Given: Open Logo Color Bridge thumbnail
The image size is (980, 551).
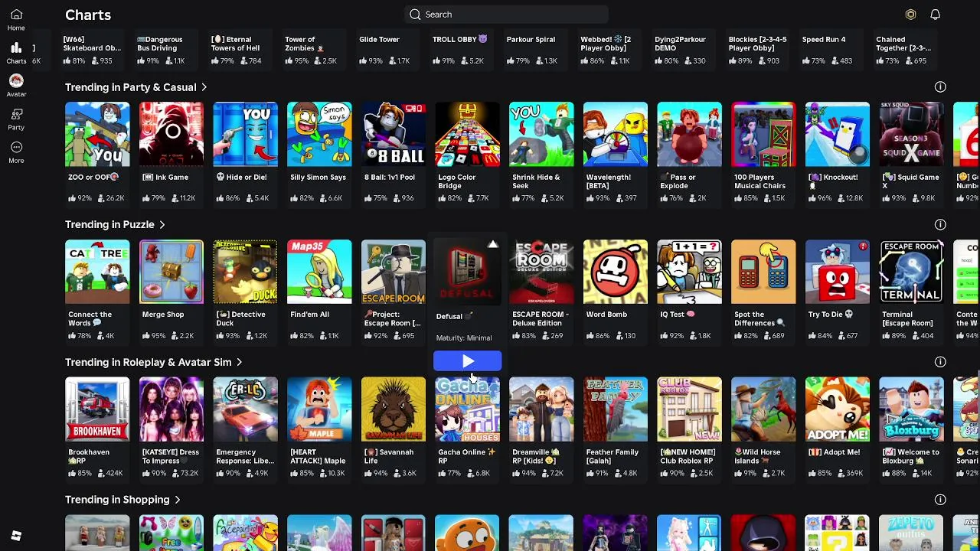Looking at the screenshot, I should (467, 134).
